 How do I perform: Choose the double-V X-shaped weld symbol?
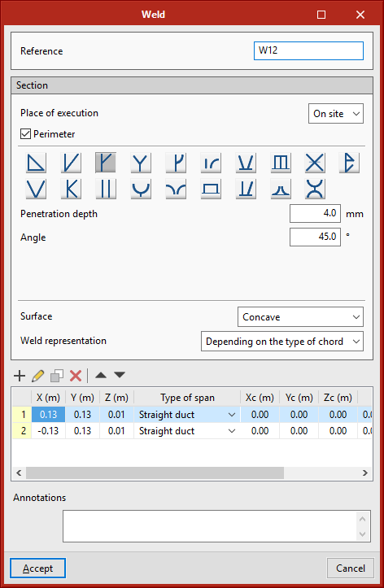[x=315, y=163]
